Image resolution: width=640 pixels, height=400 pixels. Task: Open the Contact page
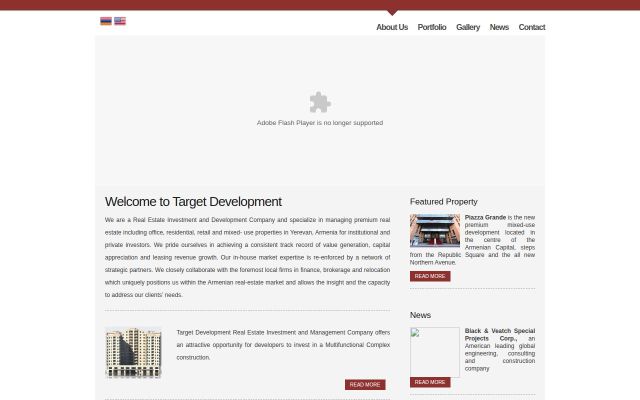[531, 27]
